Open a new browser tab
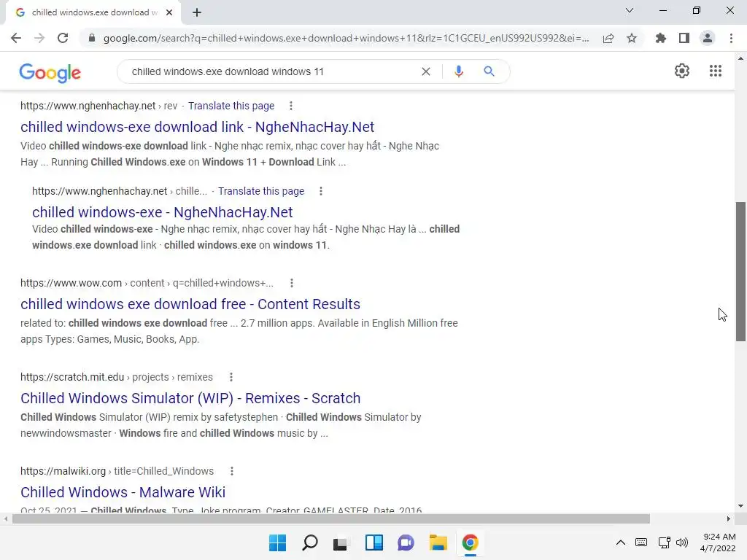 pos(197,12)
